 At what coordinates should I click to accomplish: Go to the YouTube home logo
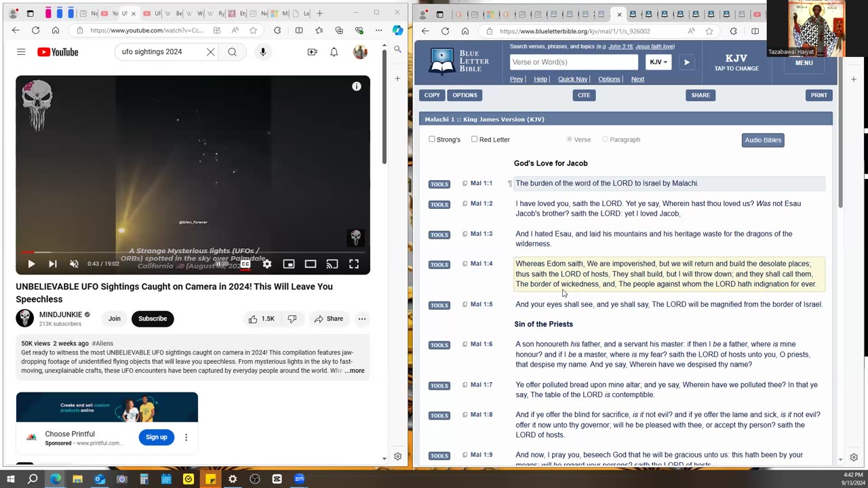point(58,52)
